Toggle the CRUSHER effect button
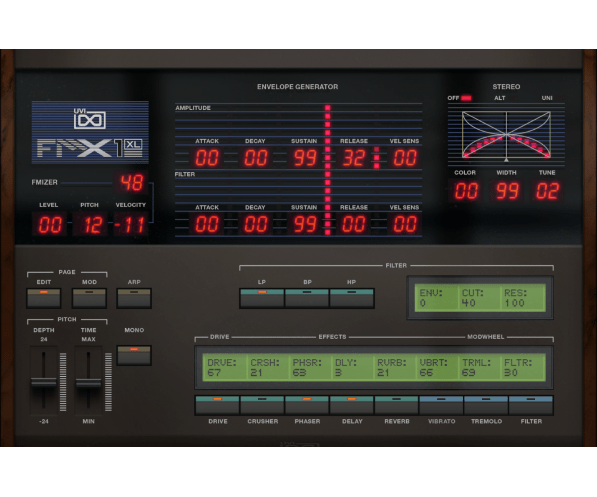Viewport: 597px width, 497px height. 262,405
